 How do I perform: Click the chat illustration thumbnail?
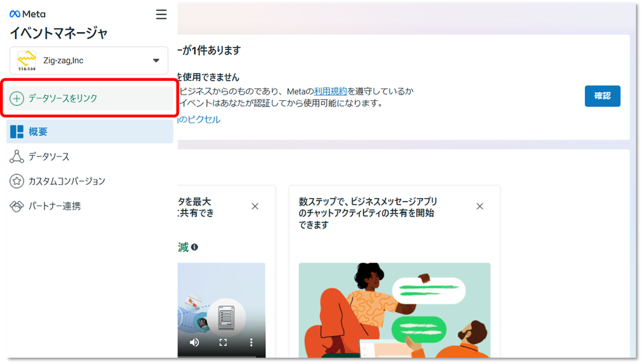click(394, 310)
